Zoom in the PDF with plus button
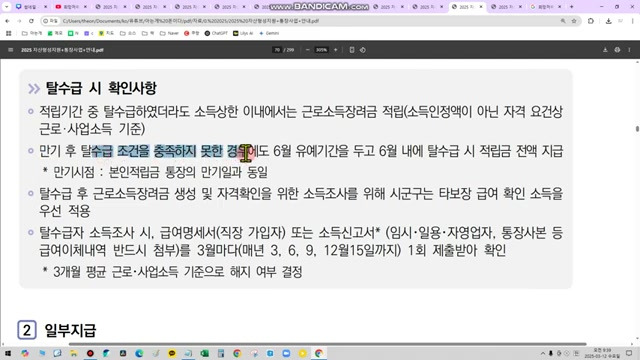Screen dimensions: 640x360 coord(336,50)
